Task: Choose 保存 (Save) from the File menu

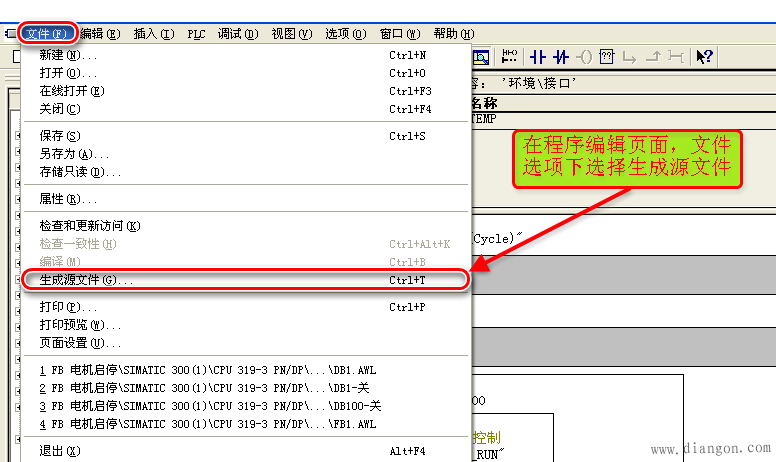Action: click(58, 135)
